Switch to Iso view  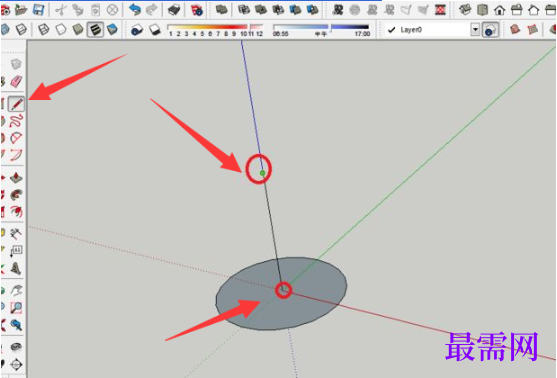tap(465, 10)
